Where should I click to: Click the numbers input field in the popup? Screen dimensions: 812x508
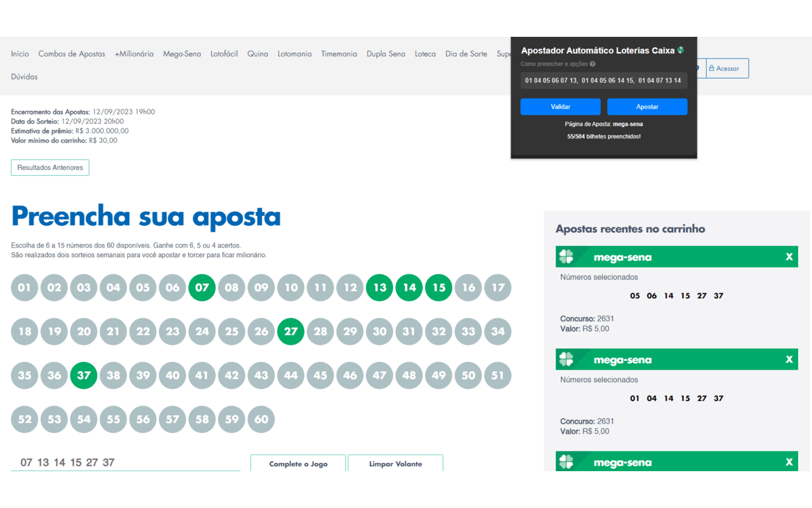point(603,81)
